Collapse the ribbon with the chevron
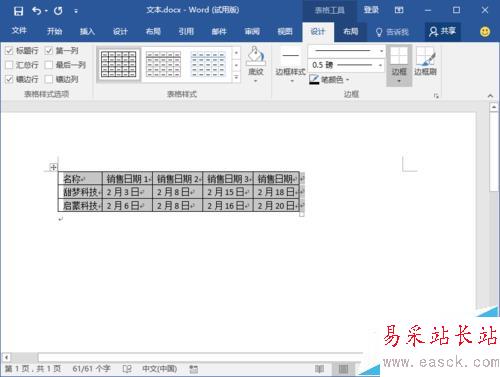The image size is (500, 377). coord(490,96)
